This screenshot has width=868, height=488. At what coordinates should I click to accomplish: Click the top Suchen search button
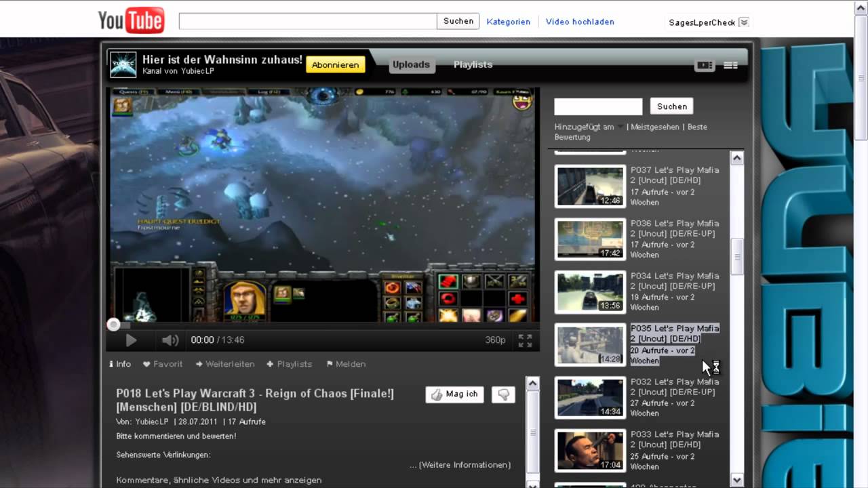click(x=458, y=22)
